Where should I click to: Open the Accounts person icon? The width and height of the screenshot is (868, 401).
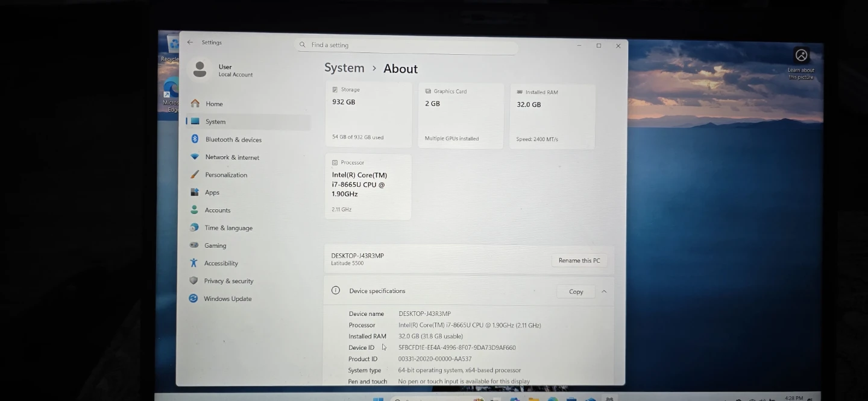point(194,210)
